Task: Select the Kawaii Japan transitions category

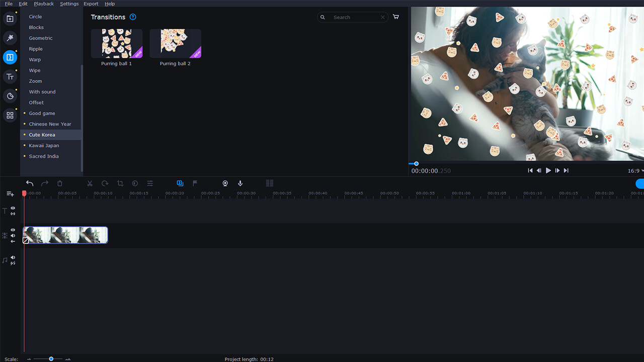Action: [43, 145]
